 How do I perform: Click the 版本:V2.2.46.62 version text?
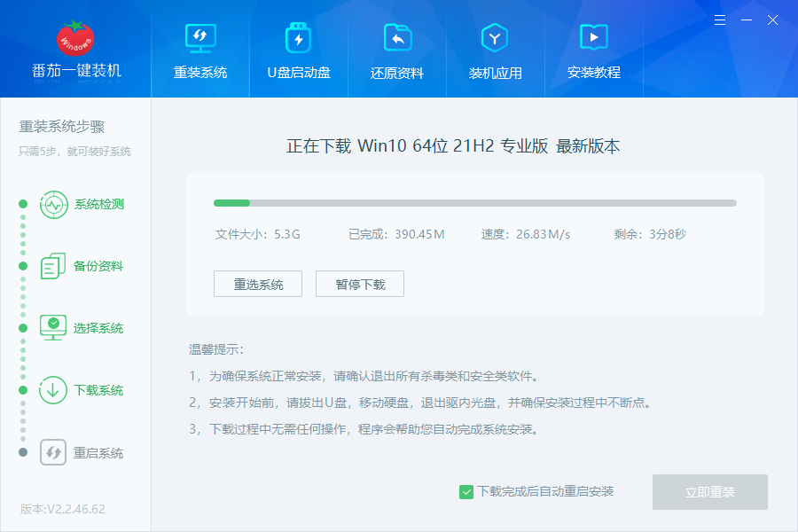pyautogui.click(x=63, y=509)
